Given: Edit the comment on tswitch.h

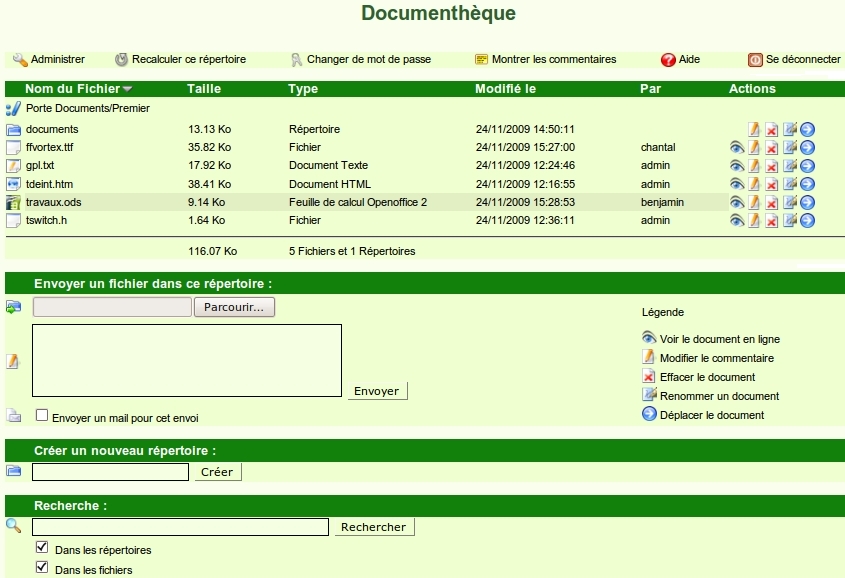Looking at the screenshot, I should 755,221.
